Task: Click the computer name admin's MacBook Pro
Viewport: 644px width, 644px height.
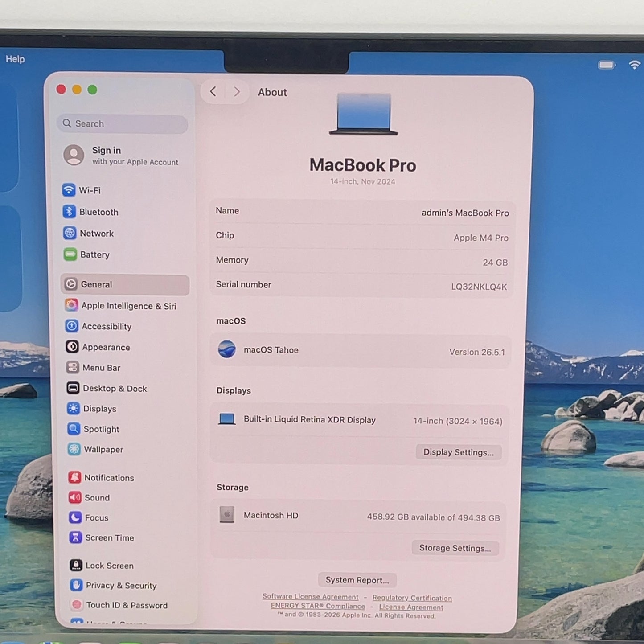Action: 465,213
